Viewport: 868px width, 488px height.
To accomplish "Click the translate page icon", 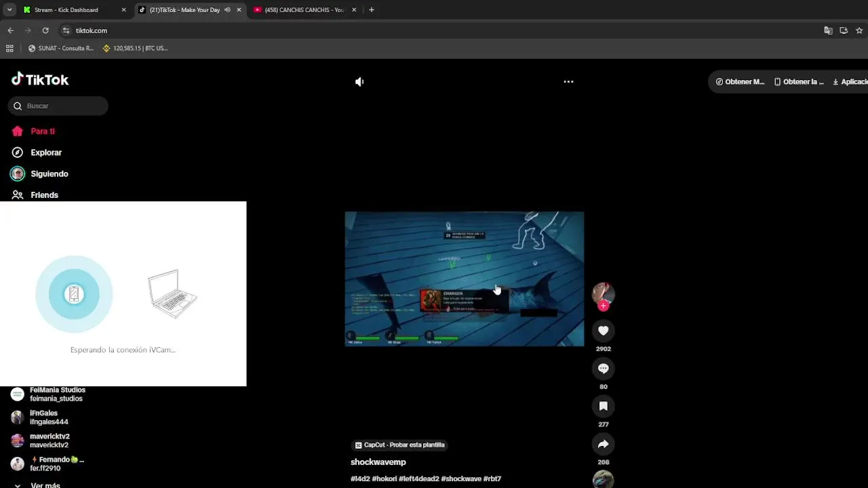I will click(828, 30).
